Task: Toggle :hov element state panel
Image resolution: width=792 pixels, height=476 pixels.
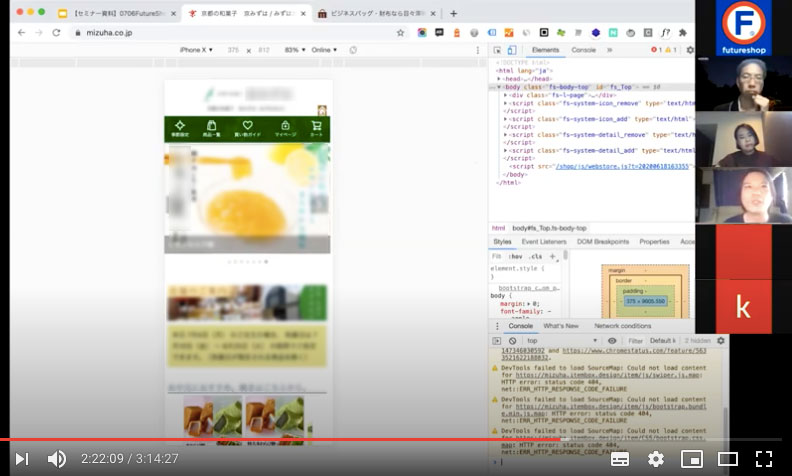Action: 516,257
